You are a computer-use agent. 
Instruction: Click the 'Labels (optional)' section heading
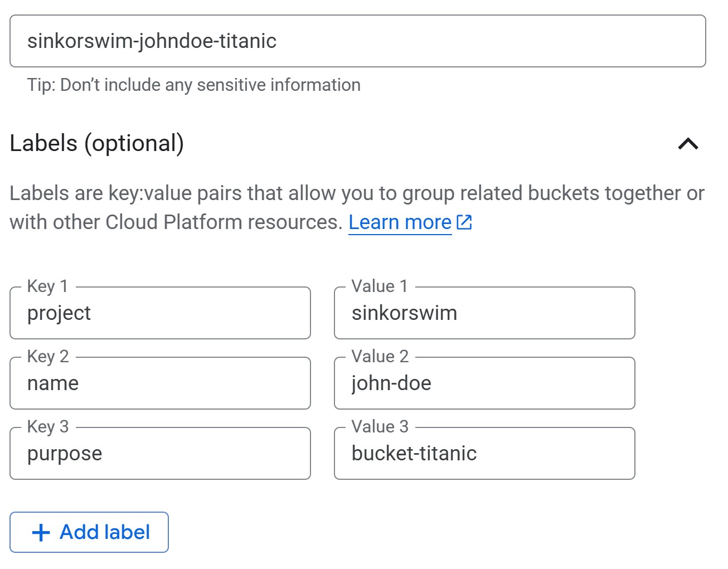point(97,143)
